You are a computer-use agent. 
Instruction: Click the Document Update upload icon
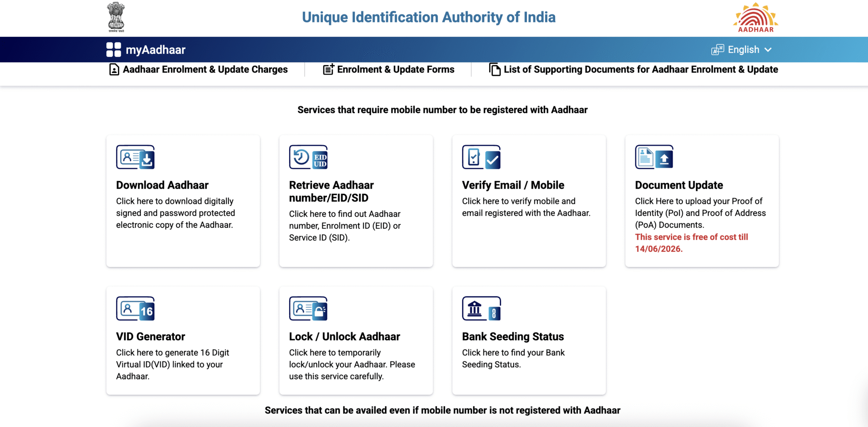pyautogui.click(x=654, y=157)
